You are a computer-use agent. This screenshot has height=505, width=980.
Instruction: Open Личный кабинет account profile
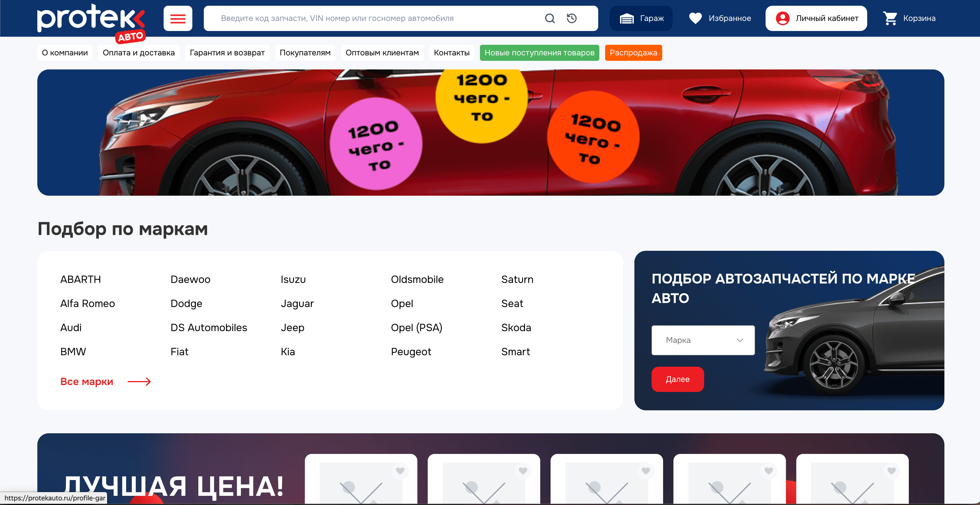[x=816, y=18]
